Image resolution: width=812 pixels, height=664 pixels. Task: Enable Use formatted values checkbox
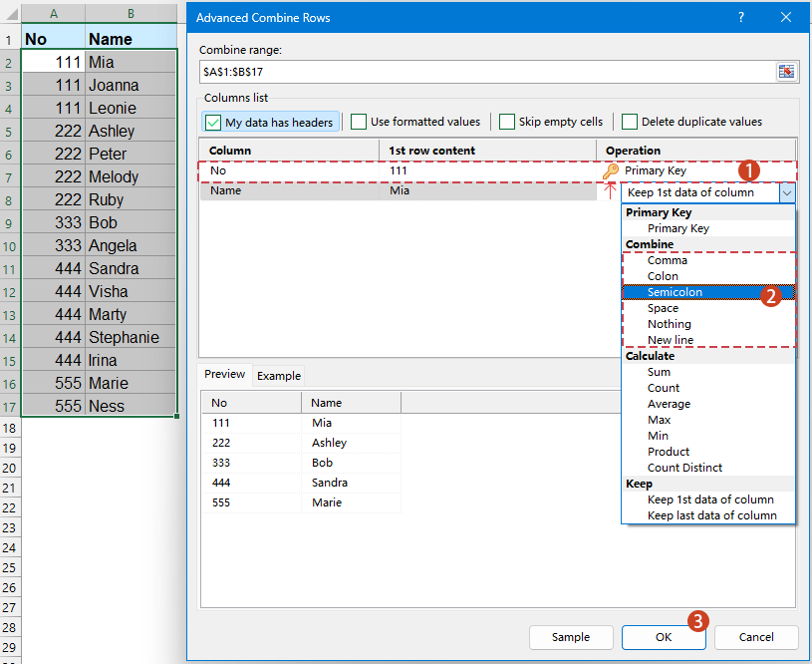(x=360, y=122)
